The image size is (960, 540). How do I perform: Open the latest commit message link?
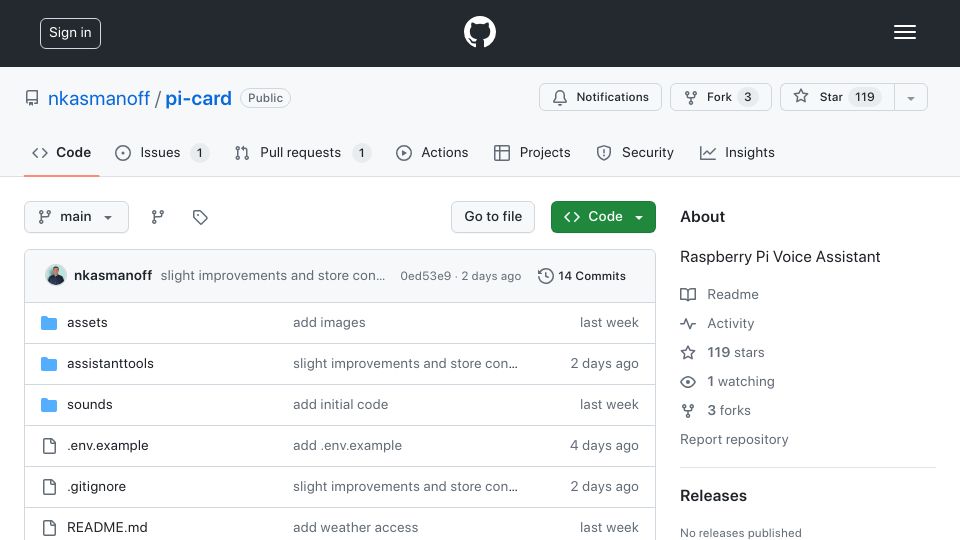tap(273, 276)
